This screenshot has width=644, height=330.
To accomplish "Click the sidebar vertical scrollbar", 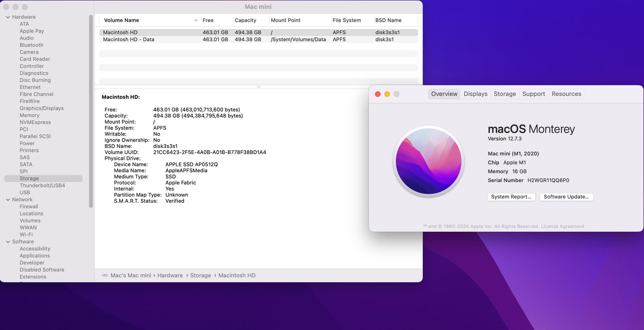I will [91, 111].
